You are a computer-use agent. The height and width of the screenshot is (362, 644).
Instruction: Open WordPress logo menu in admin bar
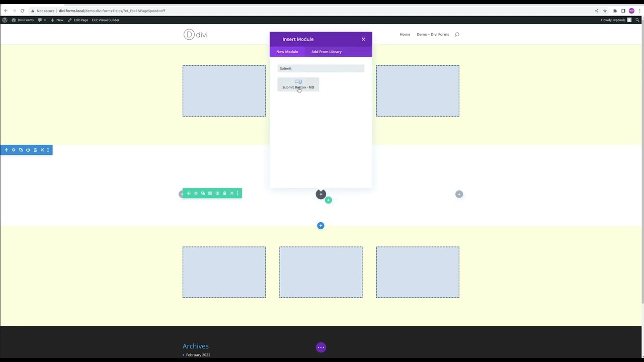(5, 20)
